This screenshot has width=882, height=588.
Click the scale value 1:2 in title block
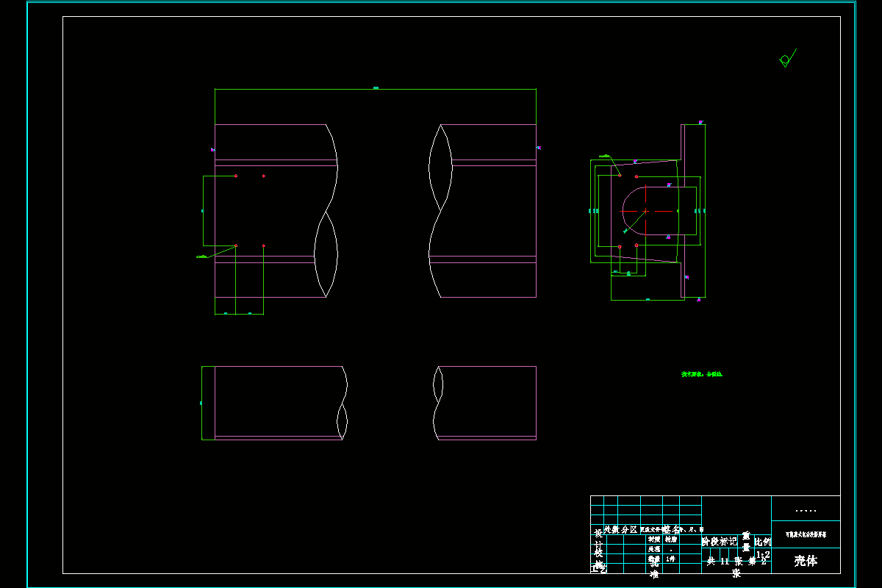[x=763, y=555]
